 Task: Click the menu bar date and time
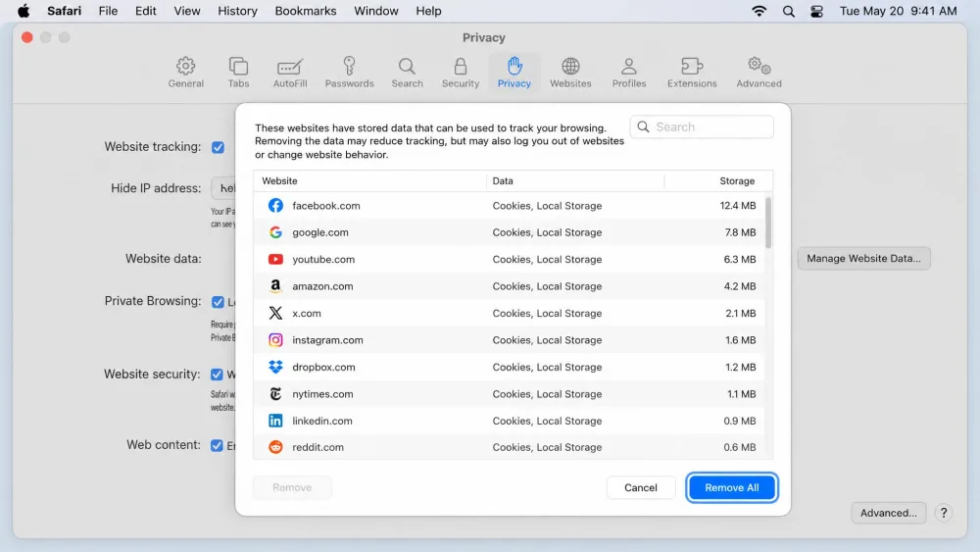click(898, 11)
